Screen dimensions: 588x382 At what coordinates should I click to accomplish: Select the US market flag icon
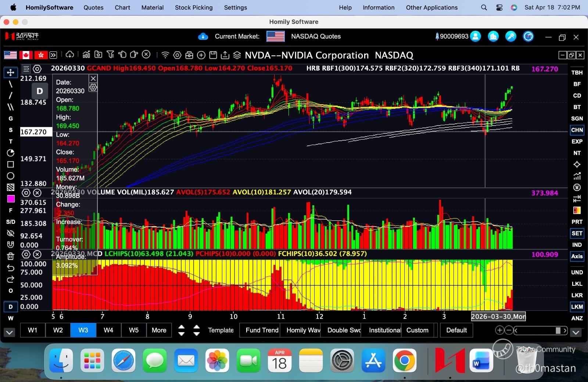tap(10, 55)
